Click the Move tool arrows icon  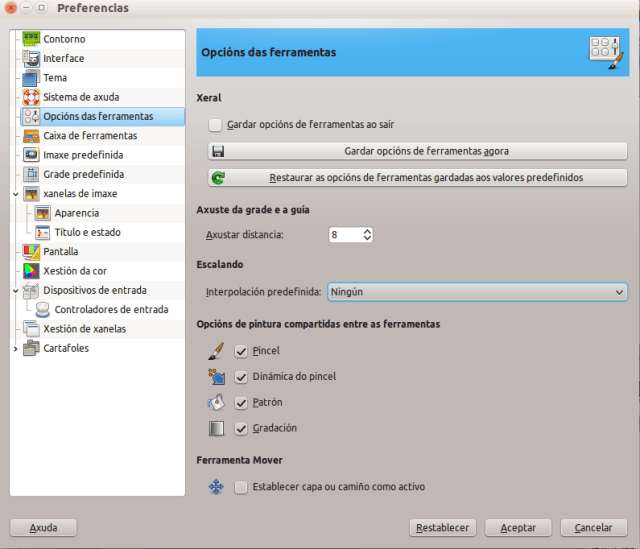216,487
